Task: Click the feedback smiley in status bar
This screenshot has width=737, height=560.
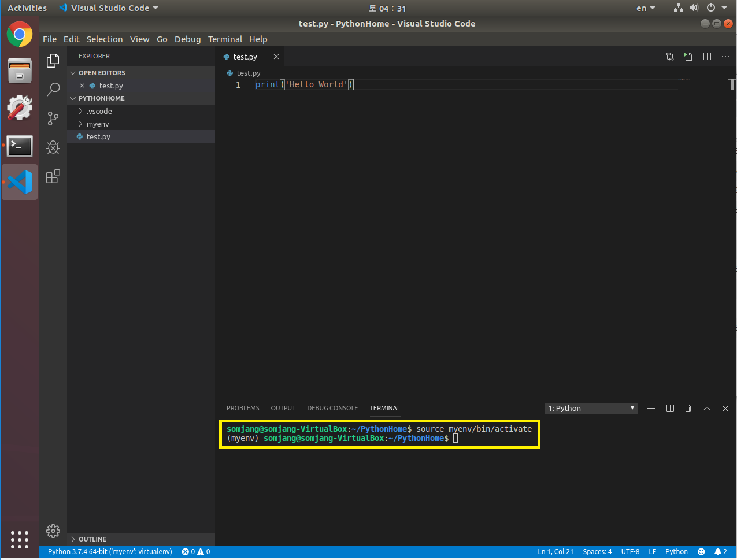Action: (701, 552)
